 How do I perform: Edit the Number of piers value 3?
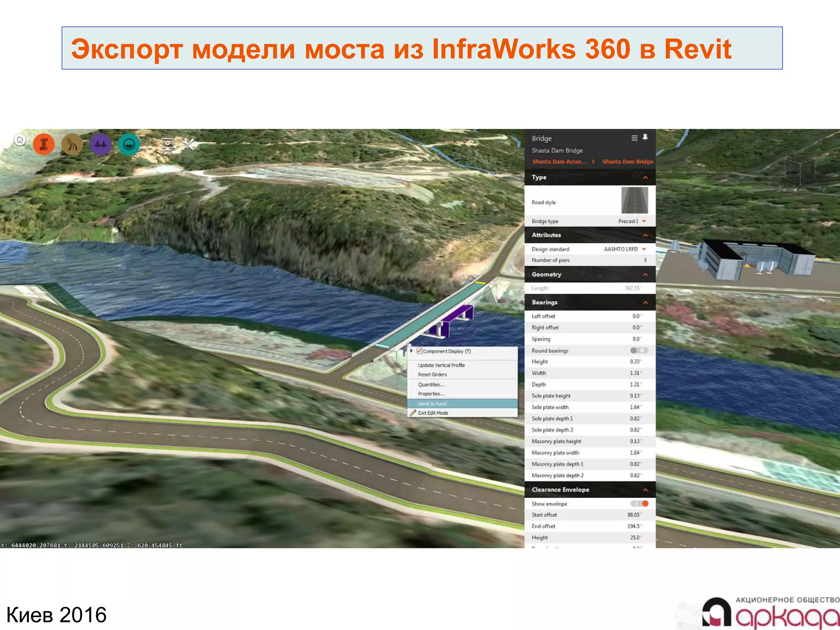click(645, 260)
